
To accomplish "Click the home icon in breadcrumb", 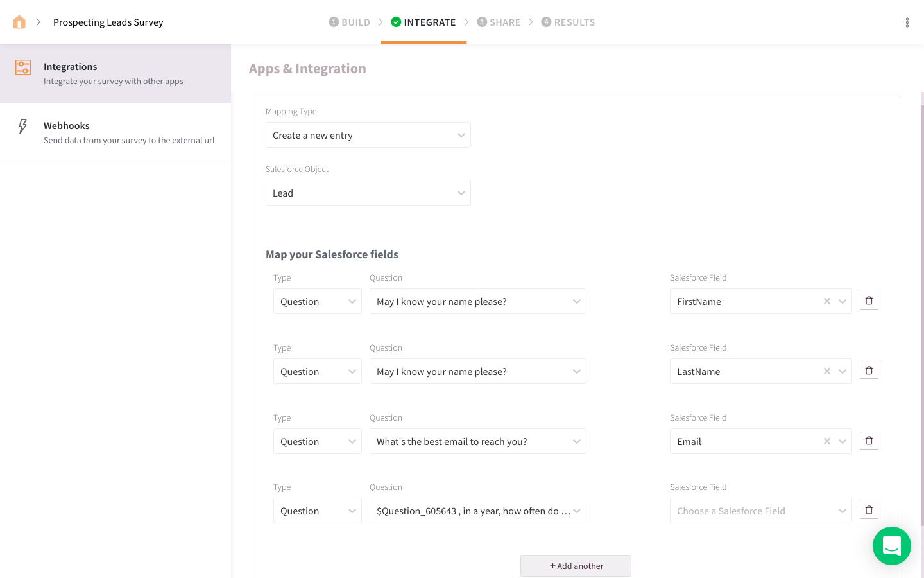I will point(19,22).
